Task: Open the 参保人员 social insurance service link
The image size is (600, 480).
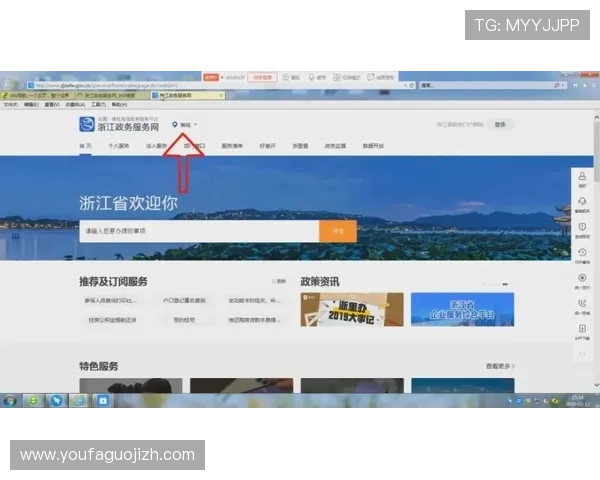Action: click(110, 300)
